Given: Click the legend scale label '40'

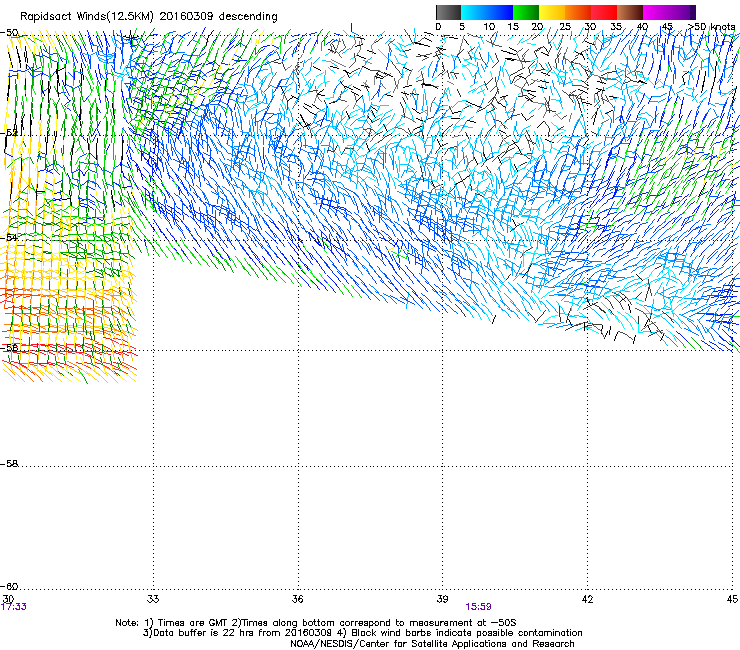Looking at the screenshot, I should [642, 26].
